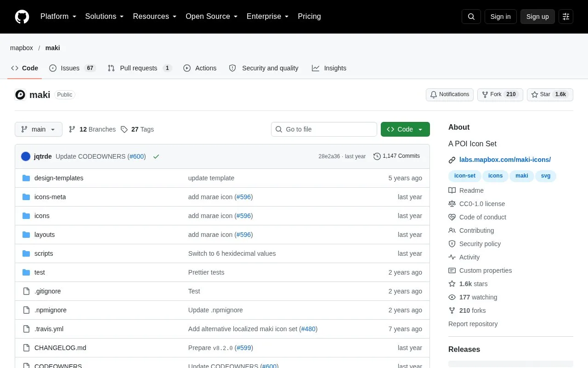Click the scripts folder icon

tap(26, 253)
